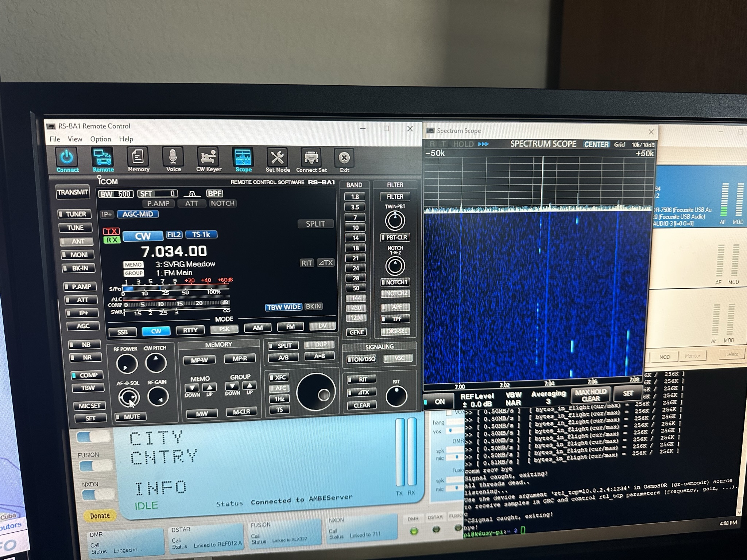Select the 14 MHz band button
Viewport: 747px width, 560px height.
click(x=355, y=238)
